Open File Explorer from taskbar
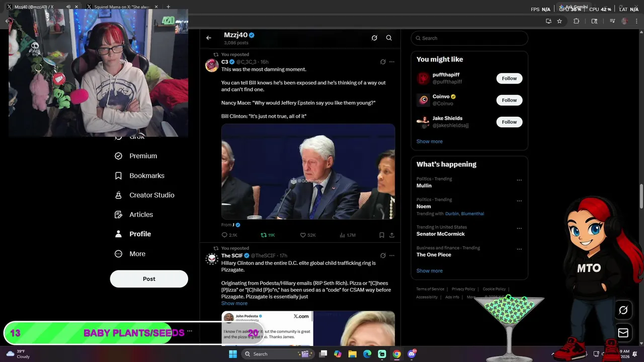Image resolution: width=644 pixels, height=362 pixels. point(352,354)
